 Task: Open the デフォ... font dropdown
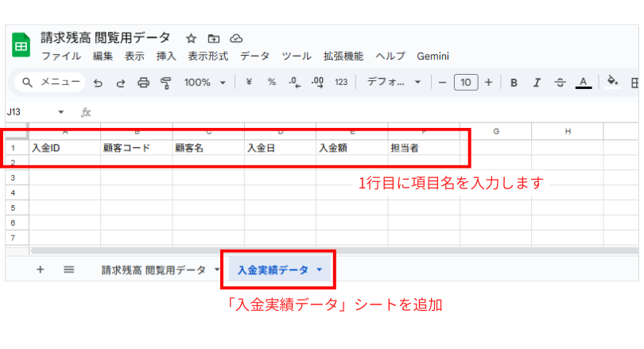(394, 82)
